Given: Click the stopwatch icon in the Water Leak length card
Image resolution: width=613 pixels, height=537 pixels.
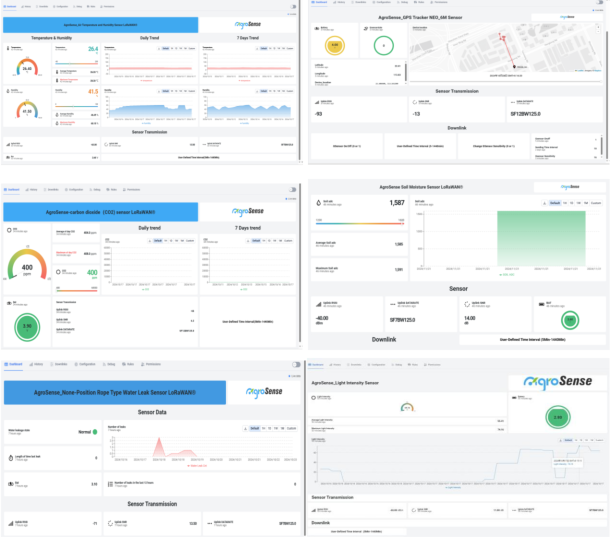Looking at the screenshot, I should click(11, 458).
